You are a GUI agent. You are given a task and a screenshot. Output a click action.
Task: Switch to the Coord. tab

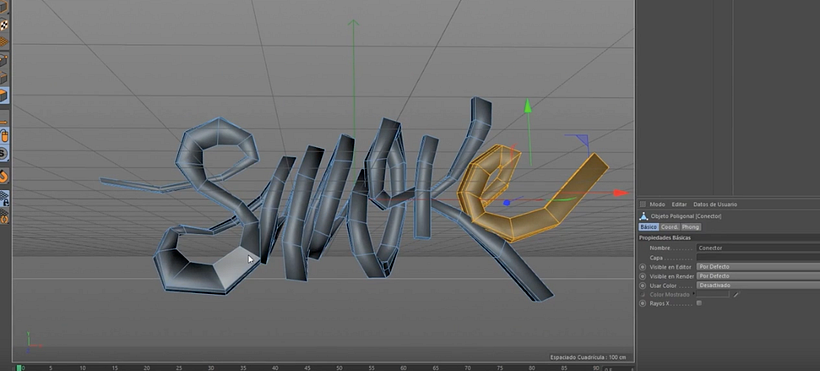point(670,227)
